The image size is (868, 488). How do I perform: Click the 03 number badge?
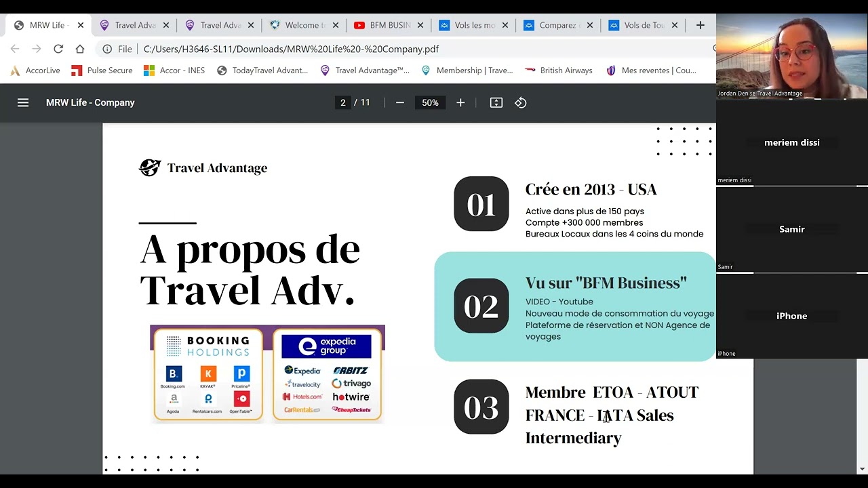pyautogui.click(x=481, y=407)
